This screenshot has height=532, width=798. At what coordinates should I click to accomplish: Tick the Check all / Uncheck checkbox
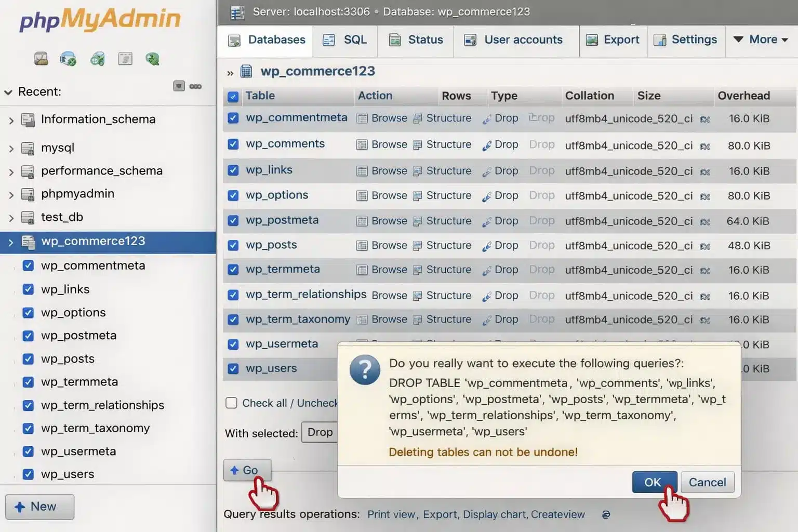[x=232, y=403]
